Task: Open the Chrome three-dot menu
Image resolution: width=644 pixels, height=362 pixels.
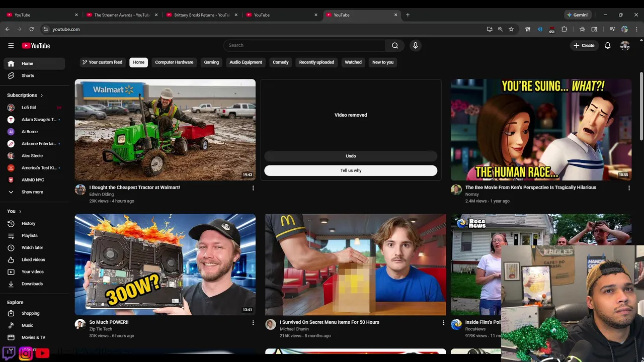Action: click(636, 29)
